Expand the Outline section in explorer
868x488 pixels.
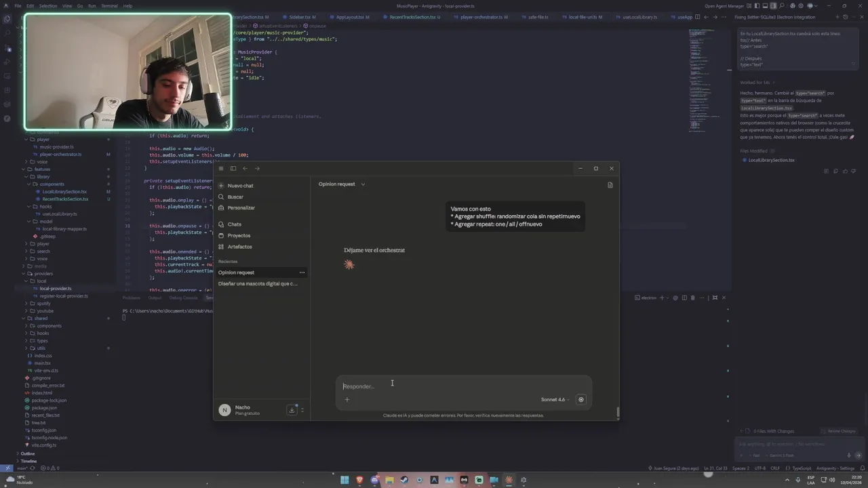[x=27, y=453]
